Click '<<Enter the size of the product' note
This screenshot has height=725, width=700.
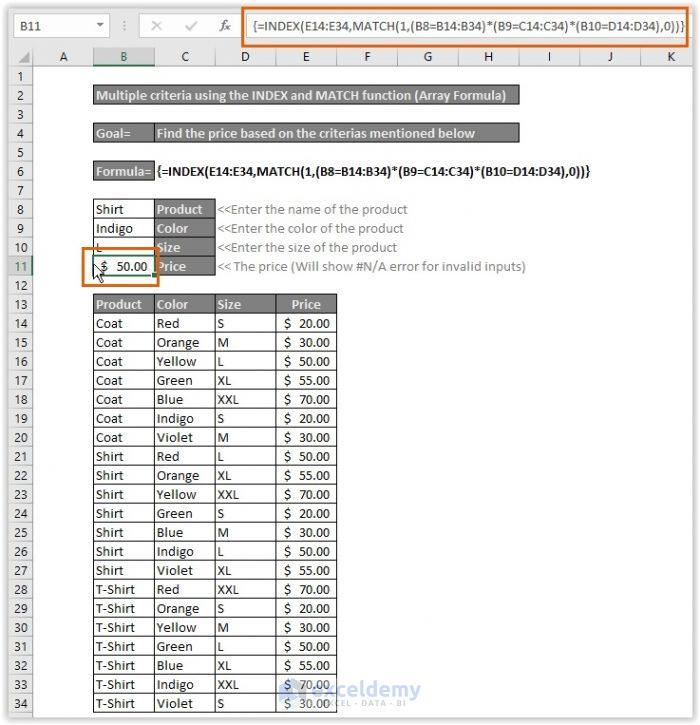(x=307, y=247)
